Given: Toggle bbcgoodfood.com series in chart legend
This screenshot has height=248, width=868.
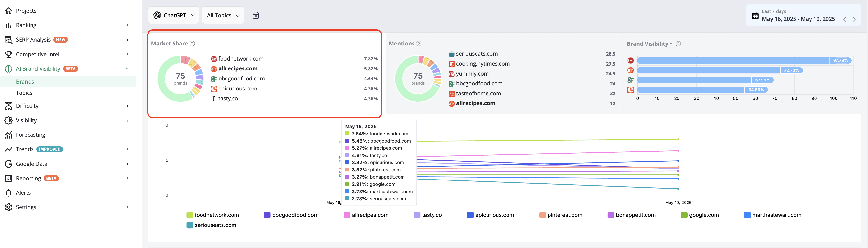Looking at the screenshot, I should [x=291, y=215].
